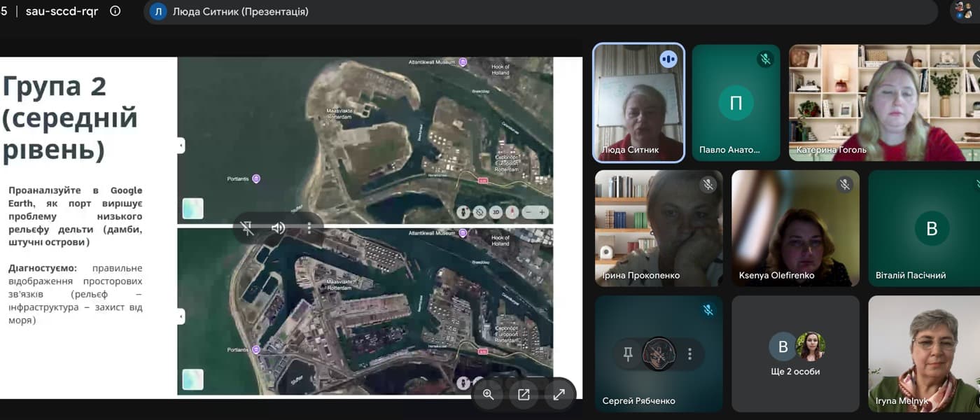Click muted mic icon on Ірина Прокопенко's tile
The image size is (980, 420).
708,185
